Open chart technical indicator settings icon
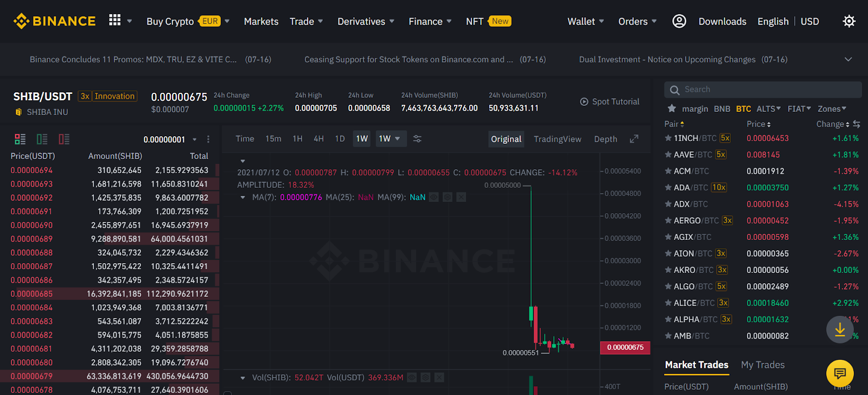 click(417, 139)
